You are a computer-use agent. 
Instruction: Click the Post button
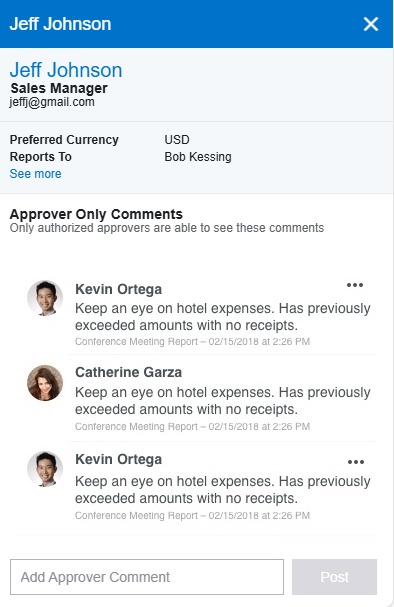coord(334,577)
